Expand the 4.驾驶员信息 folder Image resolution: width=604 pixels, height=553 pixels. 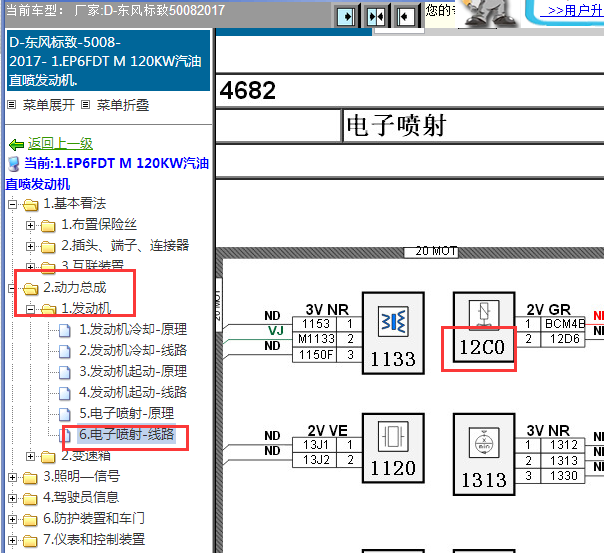(x=12, y=498)
